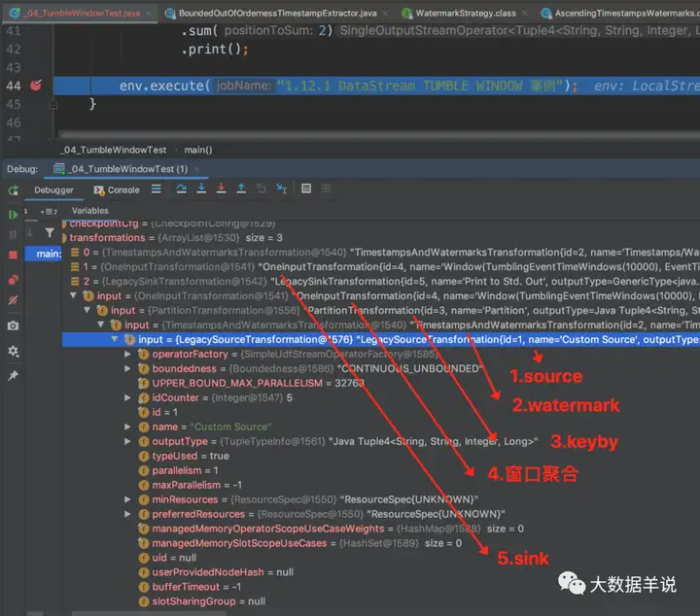
Task: Select the transformations ArrayList row
Action: (x=381, y=237)
